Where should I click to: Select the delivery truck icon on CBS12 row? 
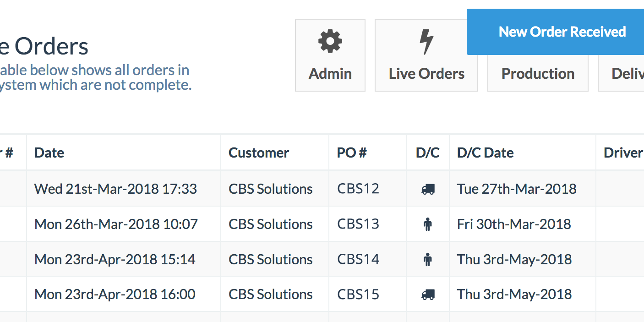[x=427, y=188]
